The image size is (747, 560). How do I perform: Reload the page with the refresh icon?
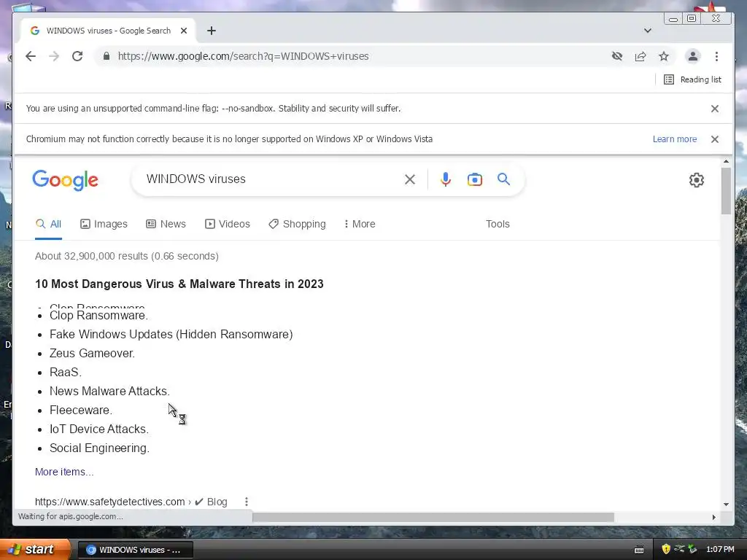[x=77, y=56]
